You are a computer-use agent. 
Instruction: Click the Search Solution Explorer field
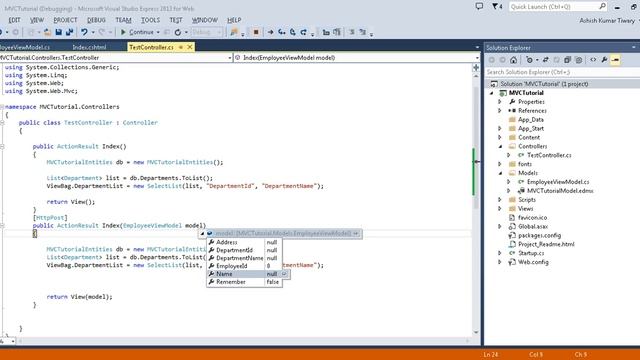pos(562,72)
